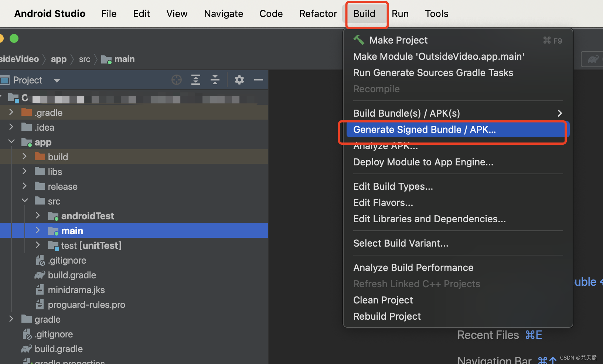
Task: Expand the androidTest folder
Action: (38, 215)
